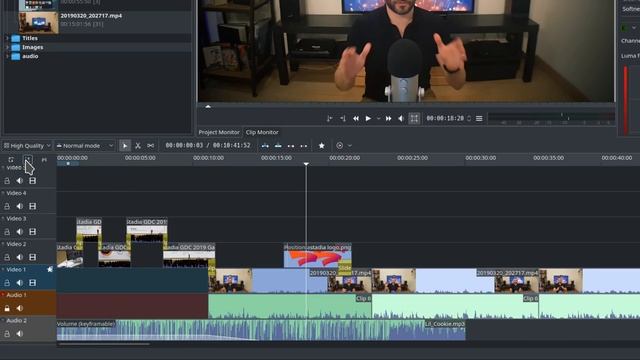Select 20190320_202717.mp4 thumbnail in project bin

coord(38,22)
